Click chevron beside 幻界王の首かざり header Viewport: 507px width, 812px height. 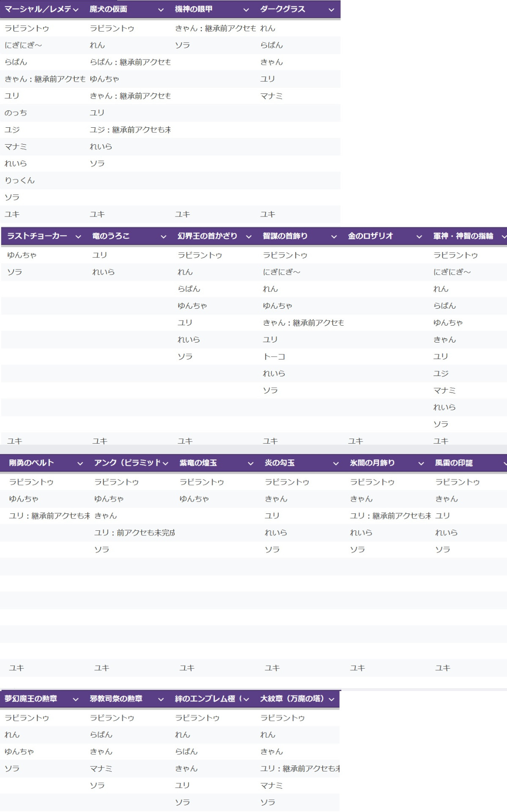pos(249,236)
